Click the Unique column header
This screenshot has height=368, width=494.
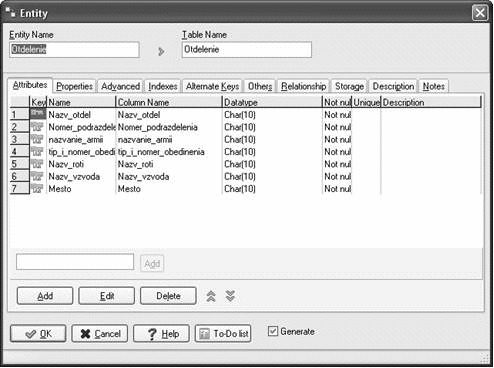point(366,102)
